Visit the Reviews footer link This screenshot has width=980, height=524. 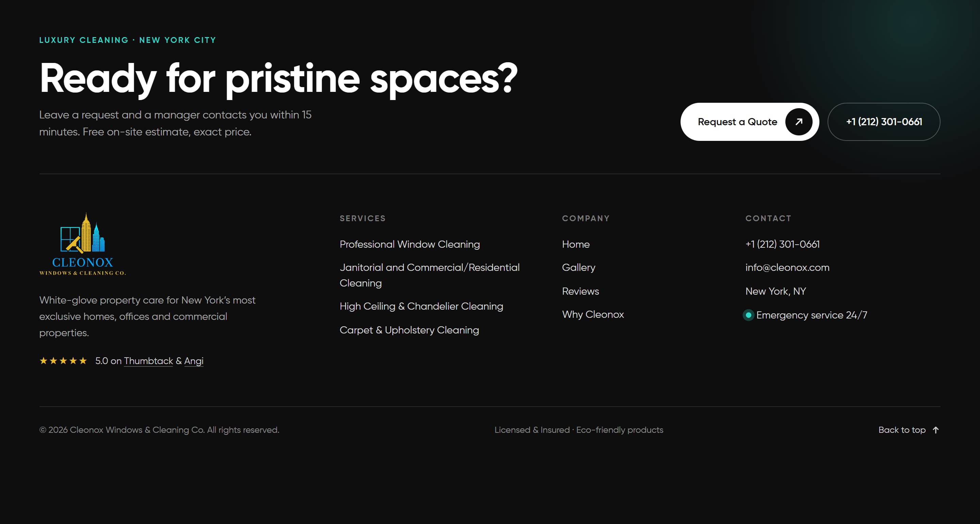[581, 291]
